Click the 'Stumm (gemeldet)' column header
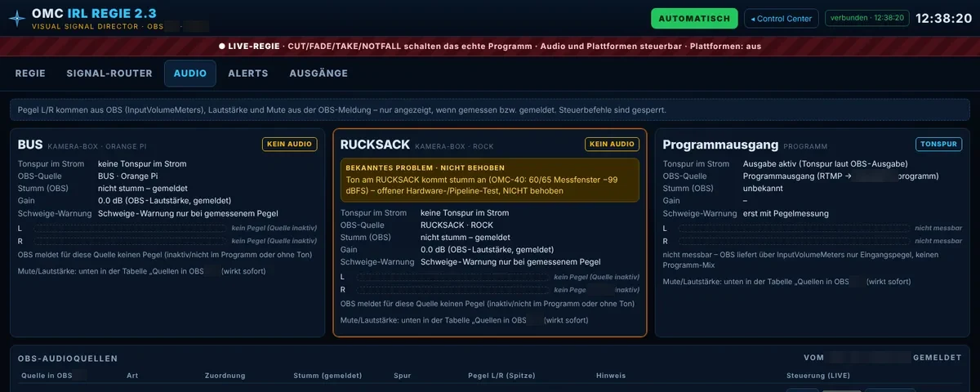This screenshot has height=392, width=980. tap(327, 376)
